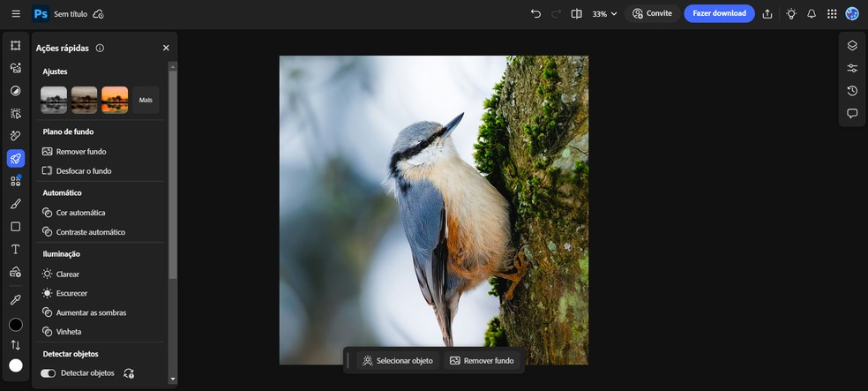The height and width of the screenshot is (391, 868).
Task: Open the version History panel icon
Action: click(852, 91)
